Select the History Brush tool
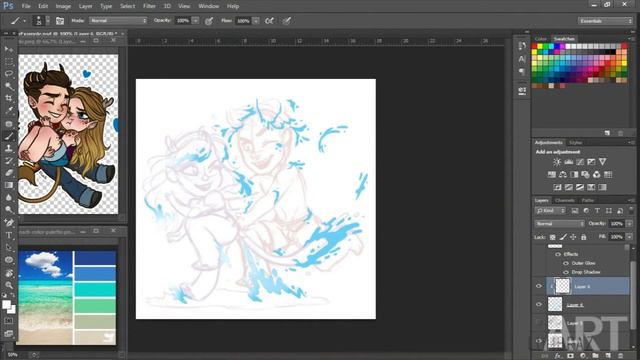 [9, 161]
